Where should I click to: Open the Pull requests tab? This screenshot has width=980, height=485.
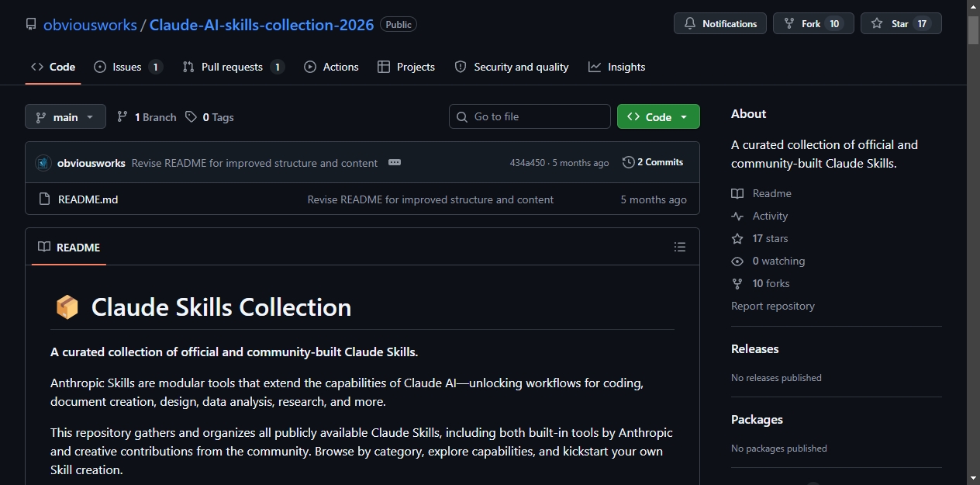pos(233,67)
